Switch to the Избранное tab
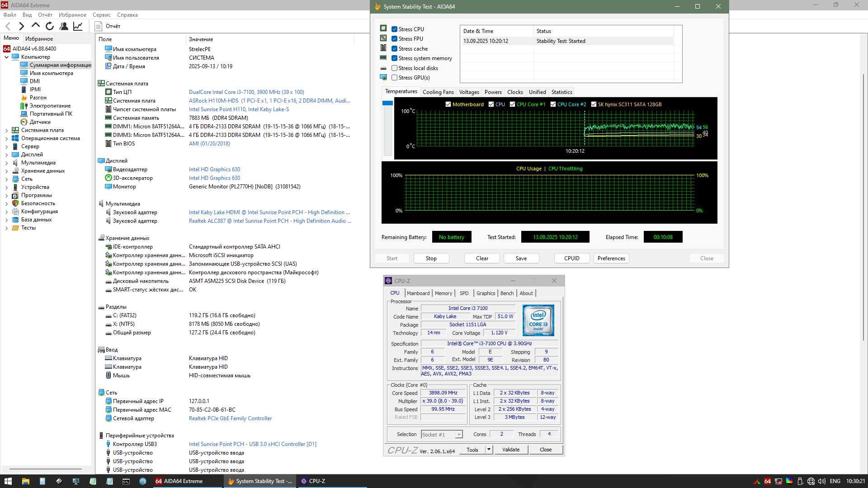The height and width of the screenshot is (488, 868). pos(39,39)
